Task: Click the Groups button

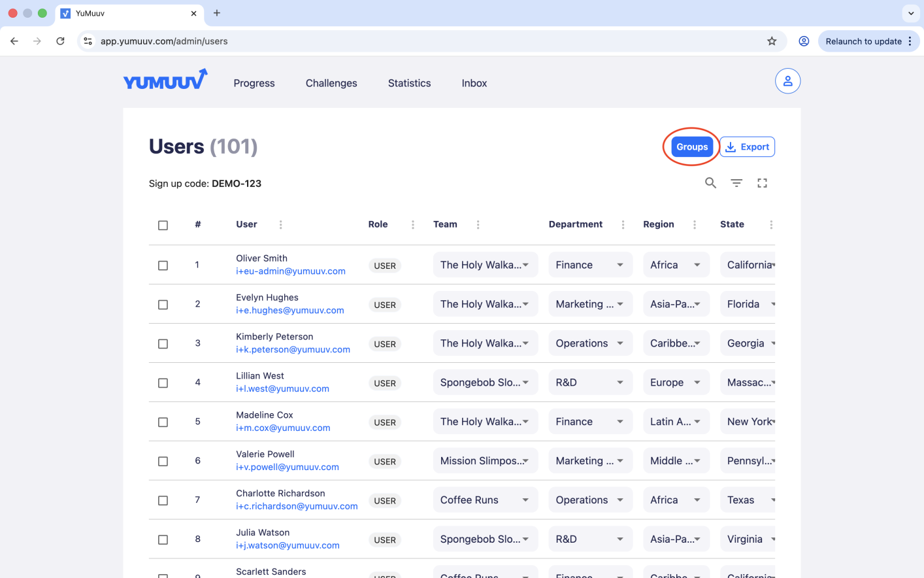Action: [x=691, y=147]
